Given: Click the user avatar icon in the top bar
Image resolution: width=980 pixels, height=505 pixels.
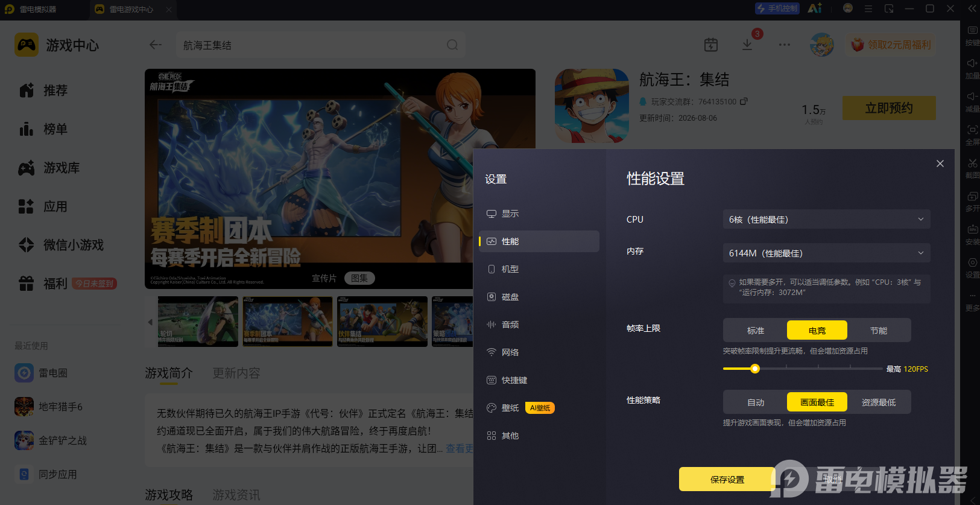Looking at the screenshot, I should tap(821, 45).
